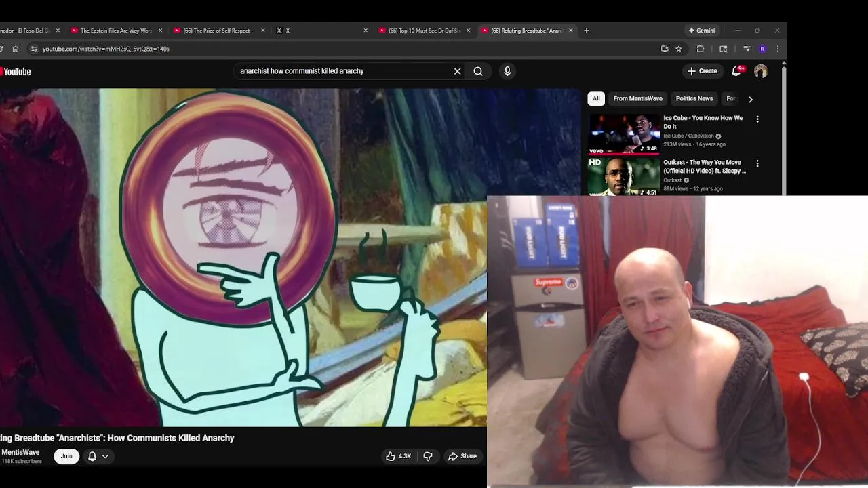The height and width of the screenshot is (488, 868).
Task: Click the Share button
Action: click(462, 456)
